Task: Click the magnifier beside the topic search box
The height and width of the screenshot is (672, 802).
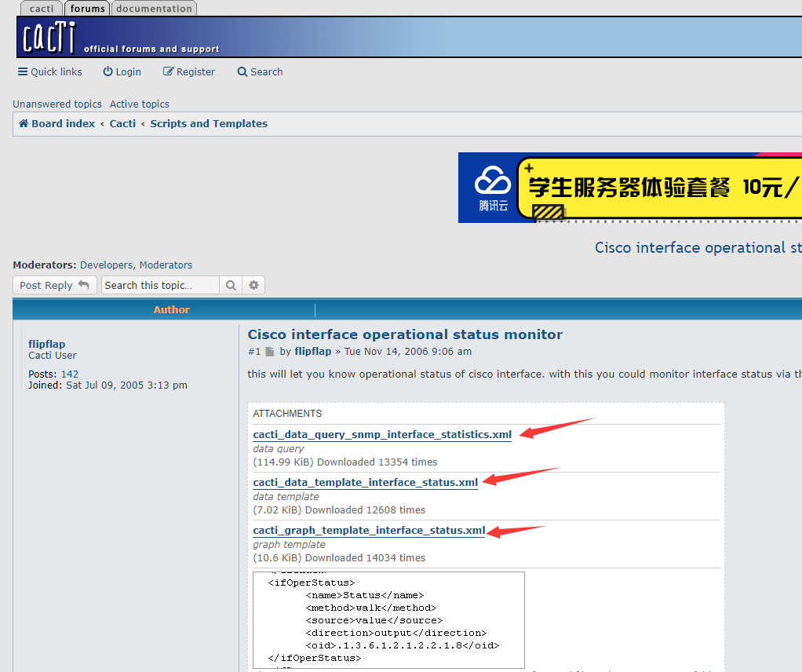Action: [x=230, y=285]
